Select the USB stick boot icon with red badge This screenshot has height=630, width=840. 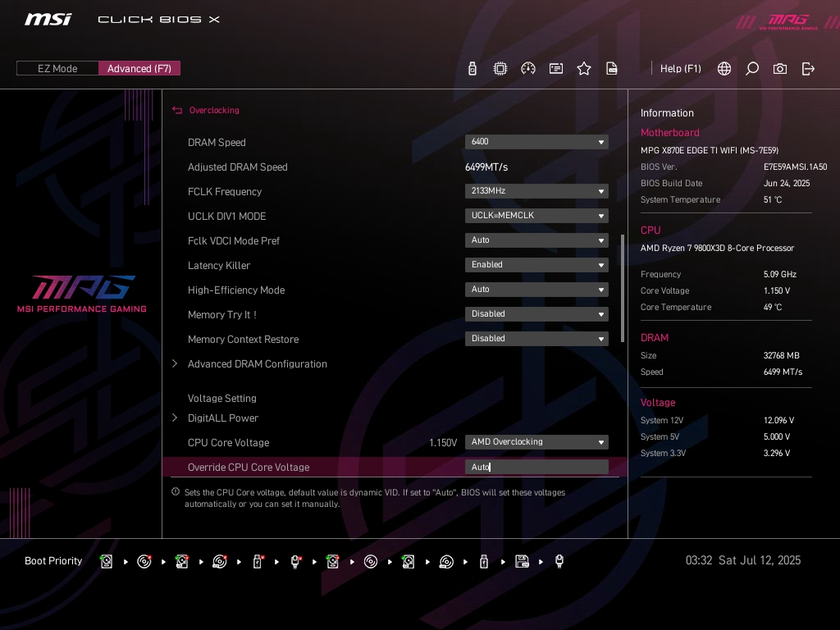(258, 561)
